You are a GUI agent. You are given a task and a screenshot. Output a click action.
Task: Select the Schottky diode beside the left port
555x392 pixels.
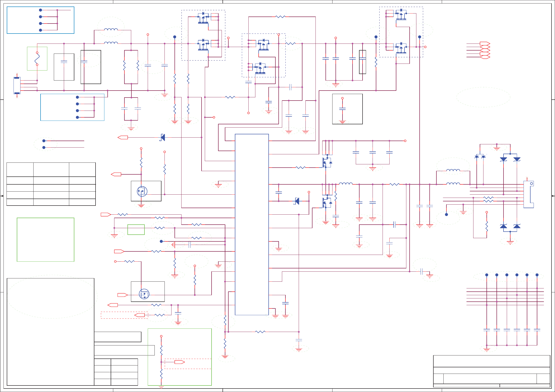[x=163, y=137]
